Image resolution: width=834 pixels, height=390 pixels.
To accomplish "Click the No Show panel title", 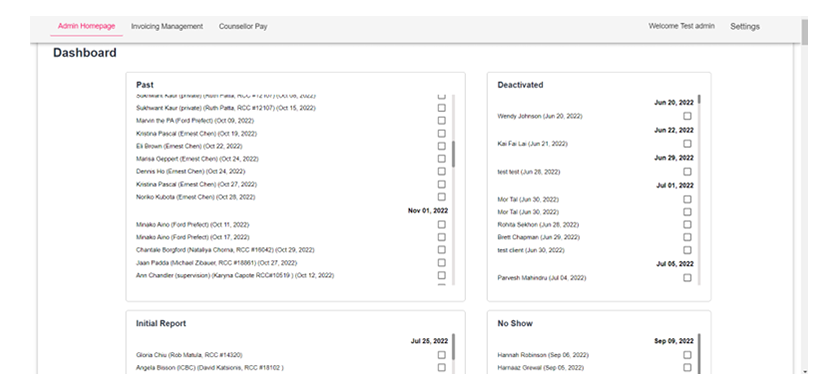I will pyautogui.click(x=515, y=323).
